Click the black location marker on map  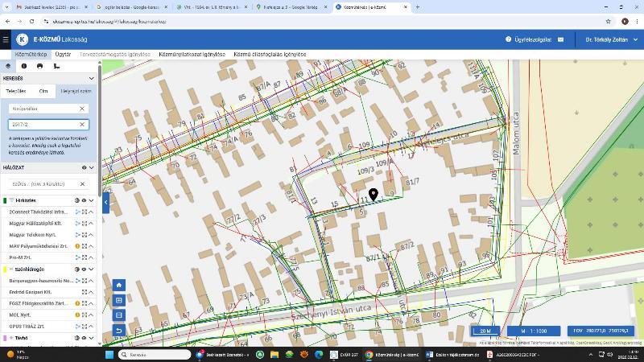pos(374,194)
